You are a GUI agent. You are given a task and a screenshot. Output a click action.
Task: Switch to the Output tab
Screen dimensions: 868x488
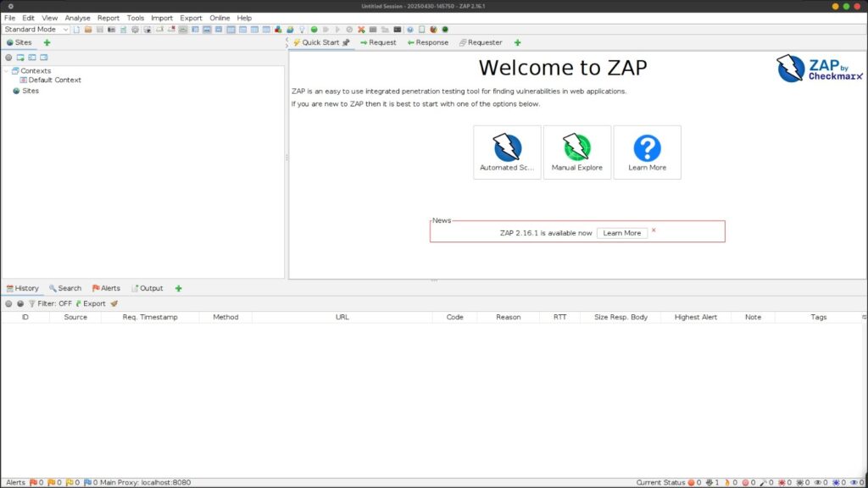[x=147, y=288]
